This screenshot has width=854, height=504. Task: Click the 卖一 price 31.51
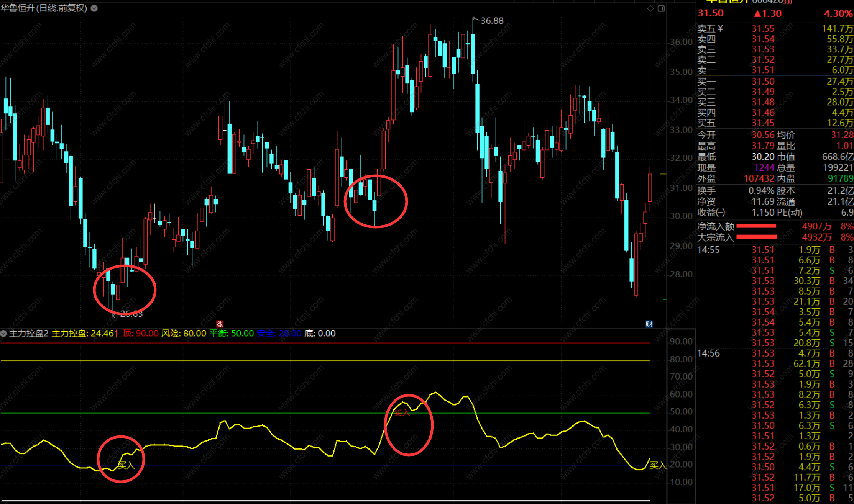[x=763, y=70]
